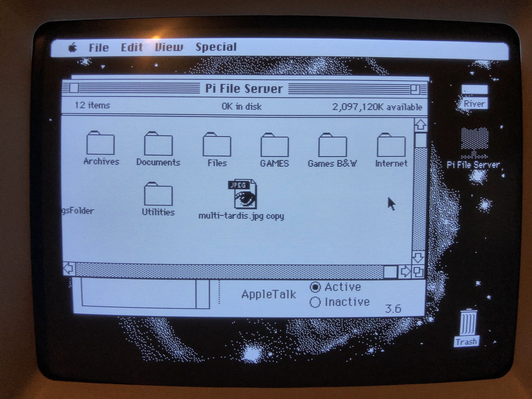Image resolution: width=532 pixels, height=399 pixels.
Task: Click the vertical scrollbar down arrow
Action: pos(418,258)
